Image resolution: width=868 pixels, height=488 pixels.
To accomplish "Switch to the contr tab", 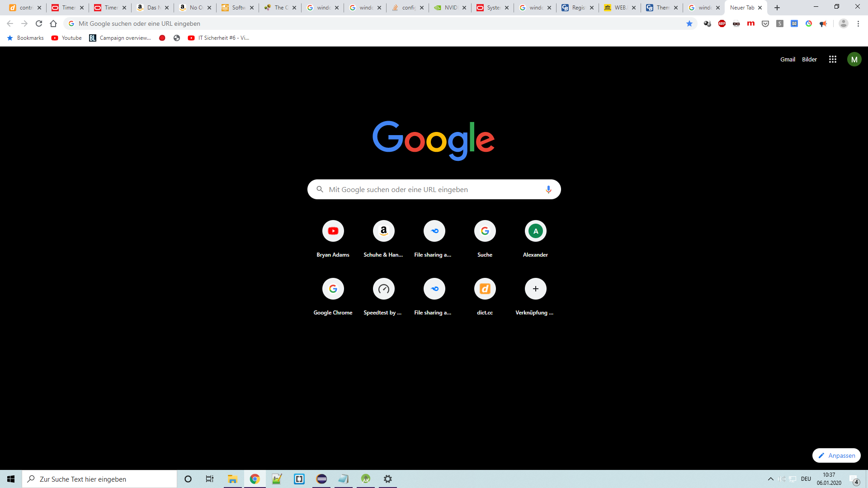I will point(25,8).
